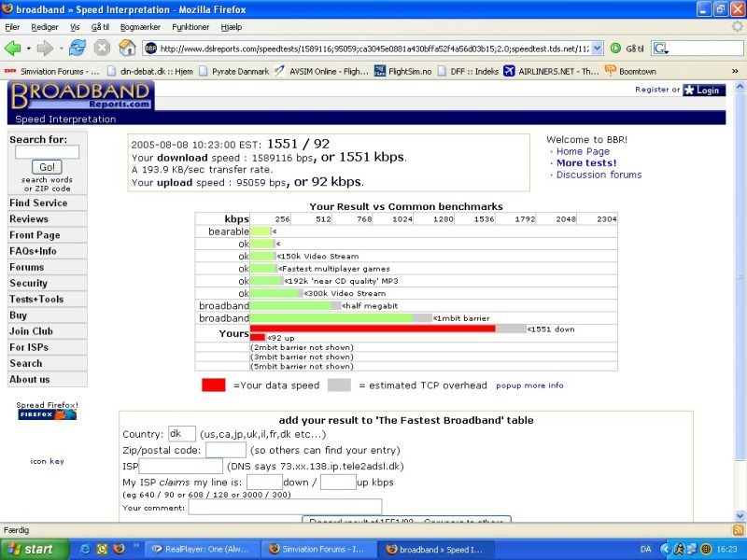
Task: Follow the 'More tests!' link
Action: point(585,163)
